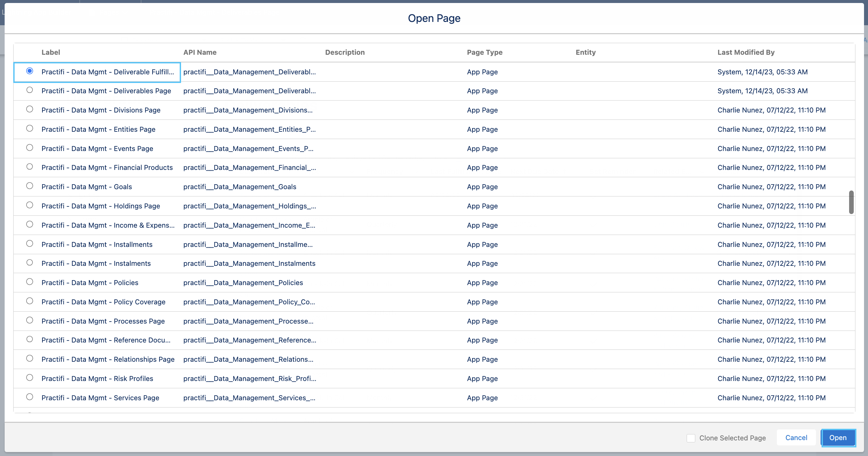Click 'App Page' in the Goals row

[482, 187]
